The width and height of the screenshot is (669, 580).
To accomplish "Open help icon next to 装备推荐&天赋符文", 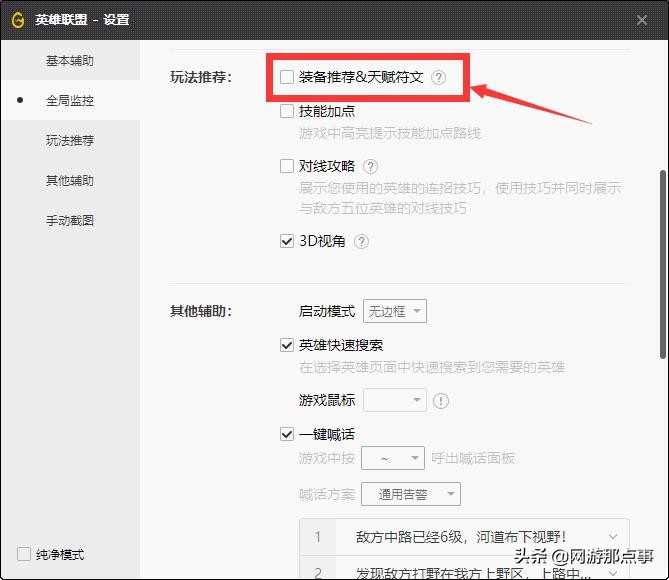I will (x=438, y=78).
